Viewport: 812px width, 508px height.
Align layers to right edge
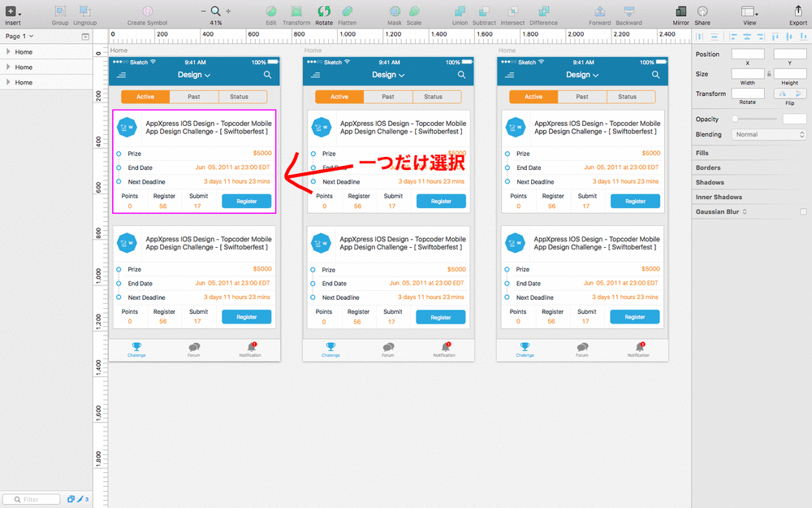[760, 37]
